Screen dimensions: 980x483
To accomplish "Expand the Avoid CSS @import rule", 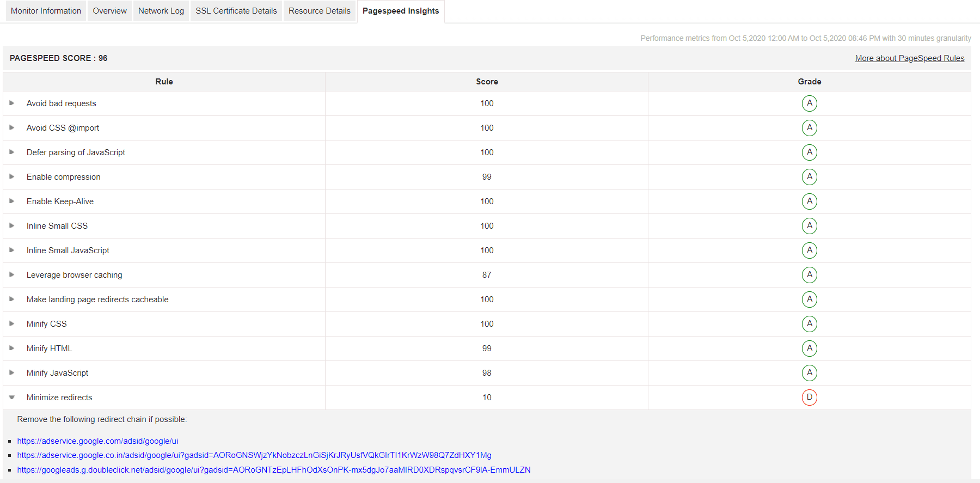I will (x=12, y=128).
